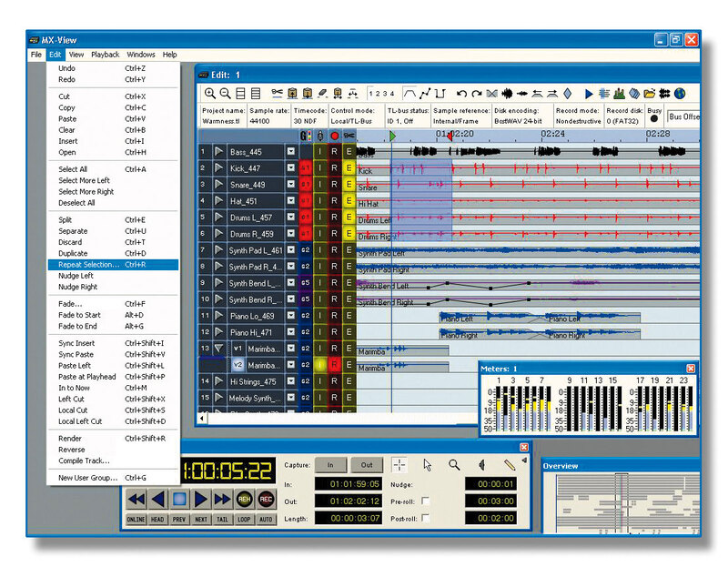Collapse track 13 Marimba virtual tracks
This screenshot has height=567, width=728.
[218, 349]
